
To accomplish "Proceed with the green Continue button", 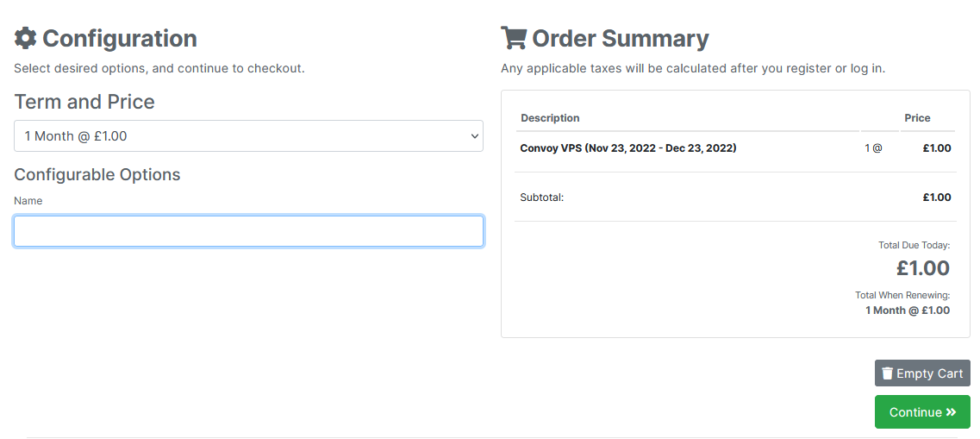I will point(922,412).
